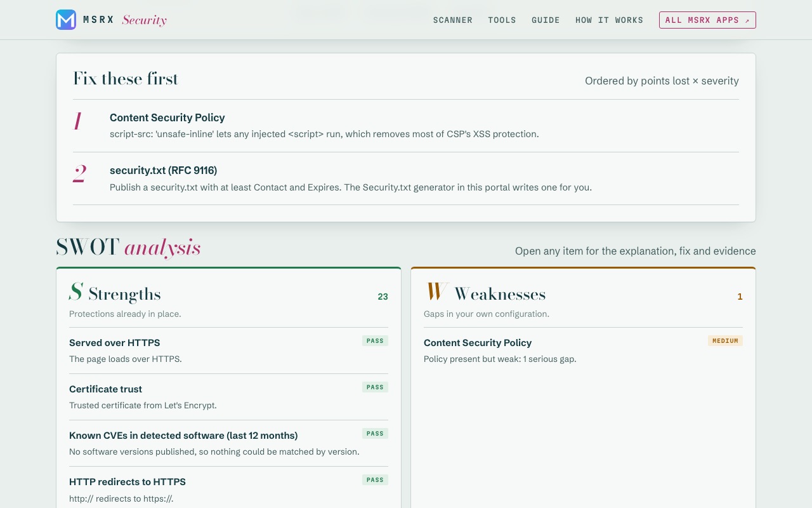Click the PASS badge for HTTP redirects to HTTPS
Viewport: 812px width, 508px height.
pyautogui.click(x=375, y=480)
